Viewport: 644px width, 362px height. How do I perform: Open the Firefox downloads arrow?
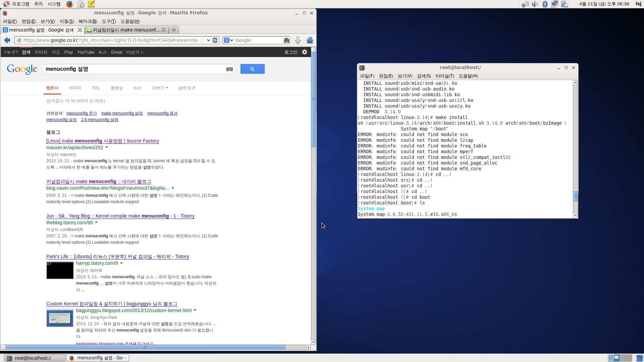click(298, 40)
